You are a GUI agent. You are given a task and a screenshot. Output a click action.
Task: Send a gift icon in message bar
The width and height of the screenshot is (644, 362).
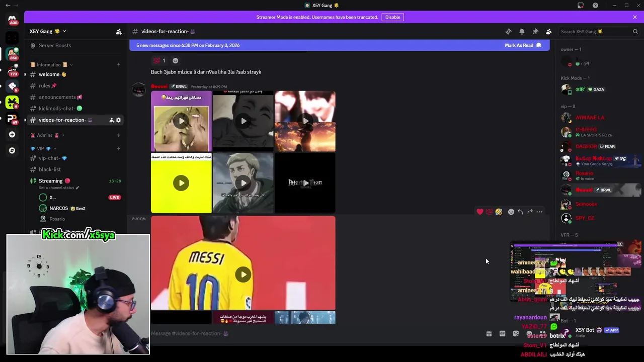(489, 333)
